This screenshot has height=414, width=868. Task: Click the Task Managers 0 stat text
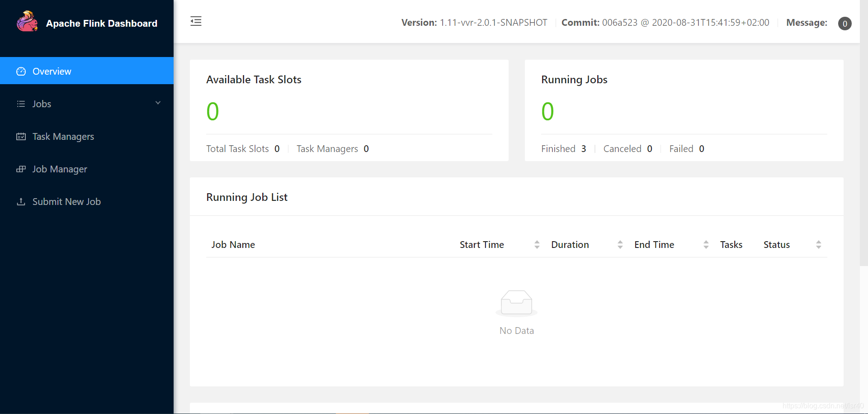[x=333, y=149]
